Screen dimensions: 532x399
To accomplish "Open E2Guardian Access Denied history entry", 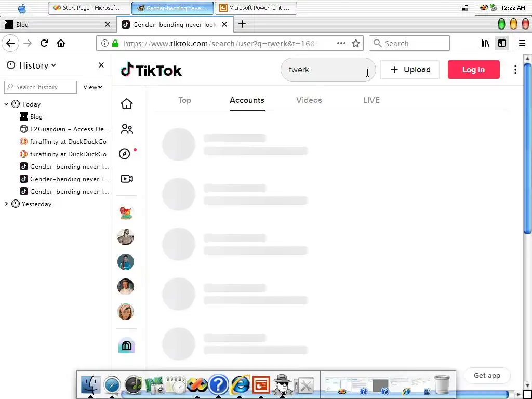I will pyautogui.click(x=64, y=129).
